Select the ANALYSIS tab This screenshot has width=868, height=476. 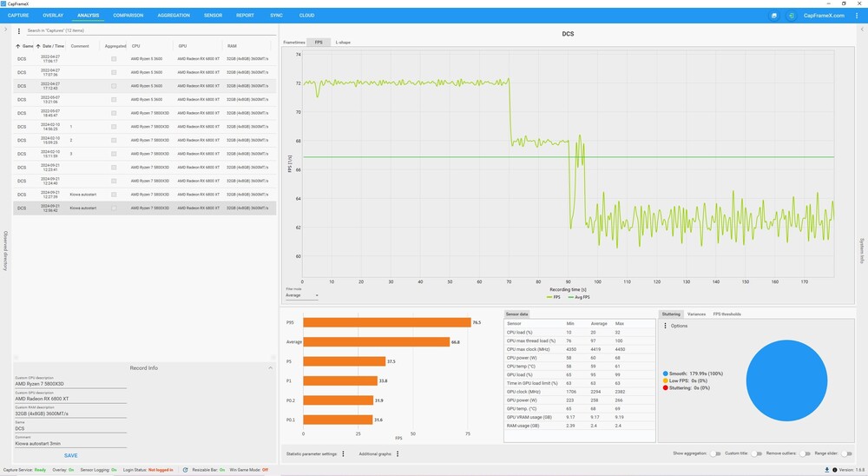(88, 16)
